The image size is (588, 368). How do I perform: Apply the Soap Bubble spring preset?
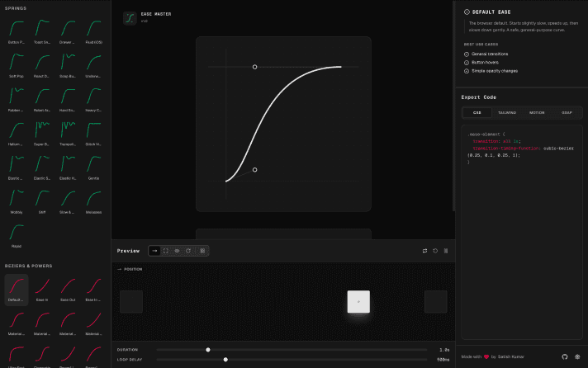[x=68, y=66]
